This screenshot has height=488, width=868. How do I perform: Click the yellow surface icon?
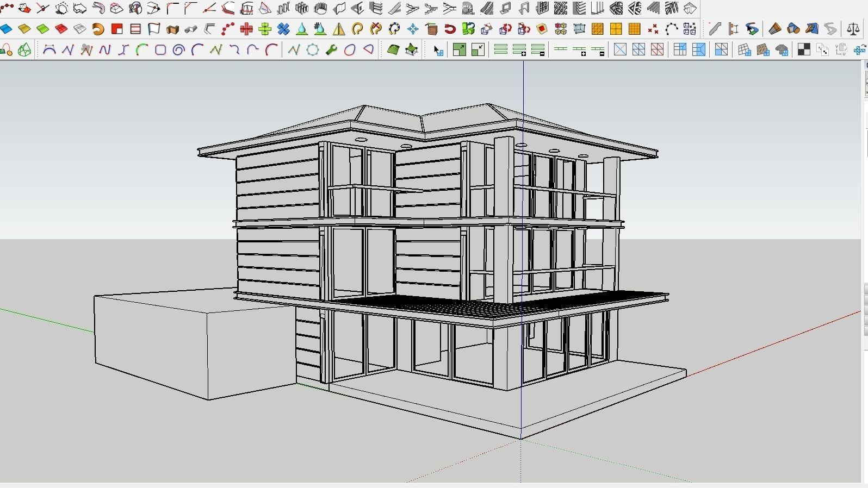[x=24, y=29]
